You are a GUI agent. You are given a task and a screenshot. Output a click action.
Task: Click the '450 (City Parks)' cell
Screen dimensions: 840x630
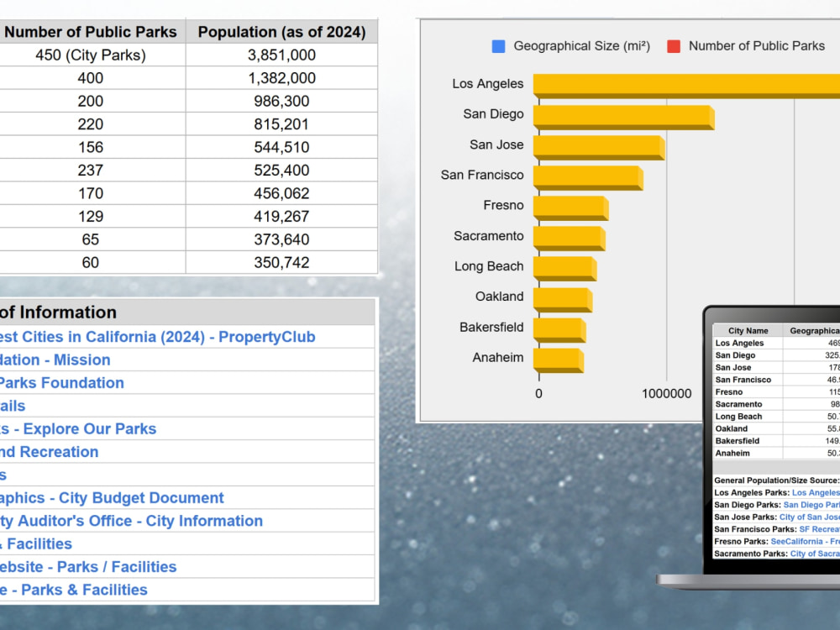[91, 55]
